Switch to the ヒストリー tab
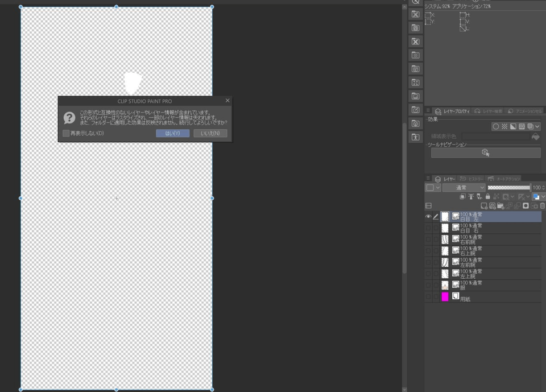Image resolution: width=546 pixels, height=392 pixels. (472, 179)
